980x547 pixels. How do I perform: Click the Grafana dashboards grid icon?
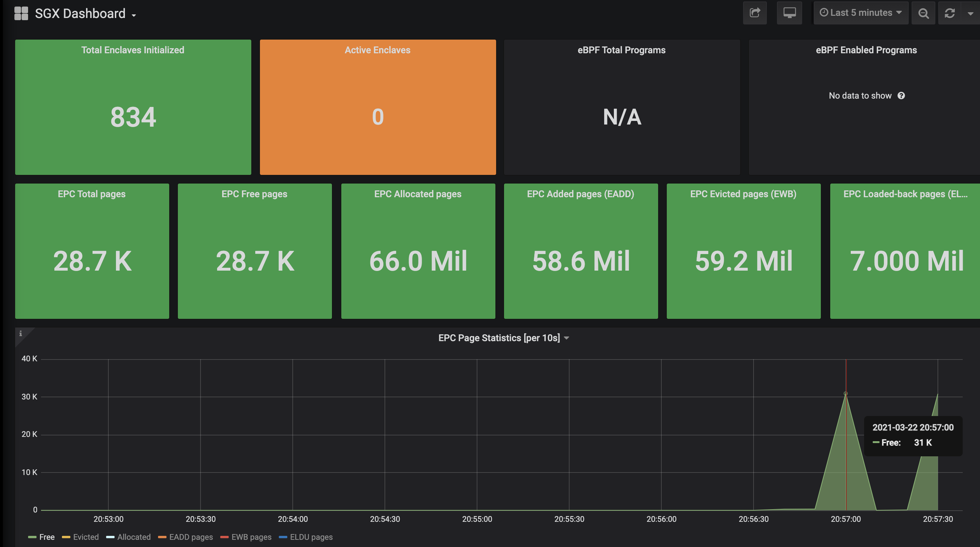point(21,13)
